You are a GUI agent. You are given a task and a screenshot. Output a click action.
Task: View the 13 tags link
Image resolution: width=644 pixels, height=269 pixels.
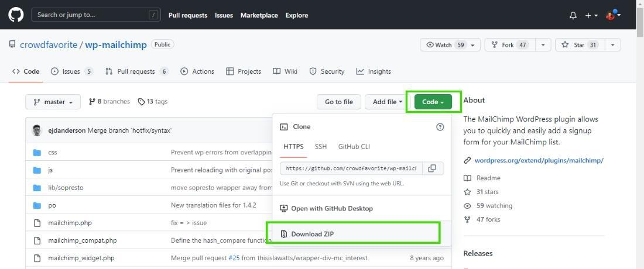click(x=153, y=102)
